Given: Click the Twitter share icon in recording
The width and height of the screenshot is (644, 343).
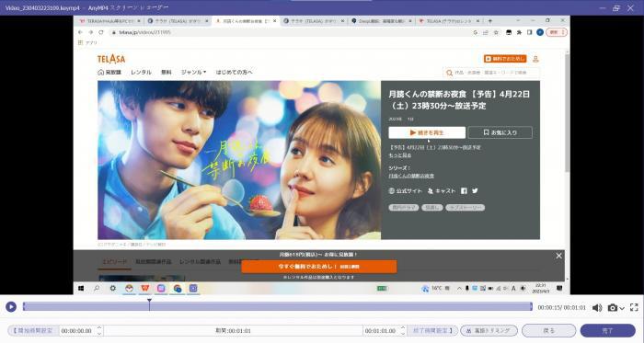Looking at the screenshot, I should (x=475, y=190).
